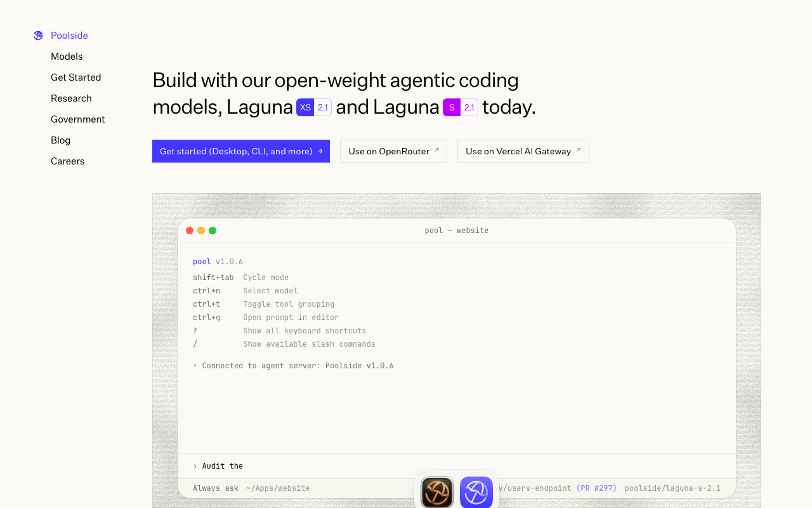Go to the Poolside home link
This screenshot has height=508, width=812.
(69, 36)
